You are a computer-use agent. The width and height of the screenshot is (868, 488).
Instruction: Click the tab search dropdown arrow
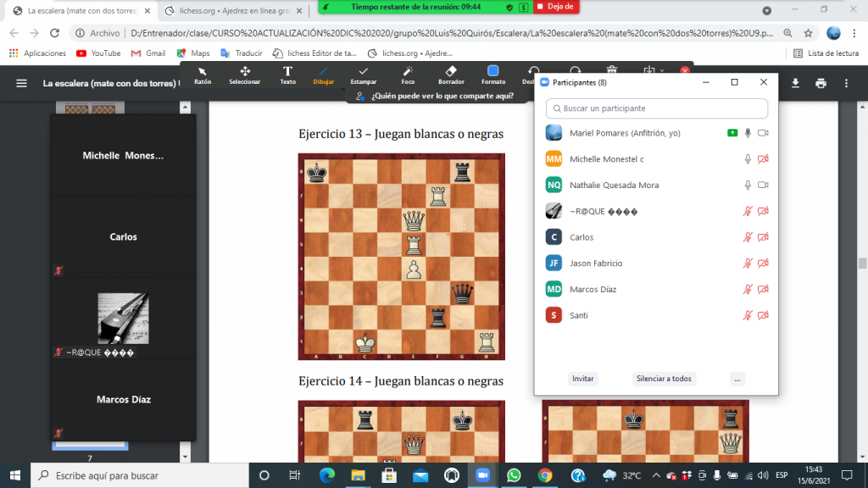(766, 10)
